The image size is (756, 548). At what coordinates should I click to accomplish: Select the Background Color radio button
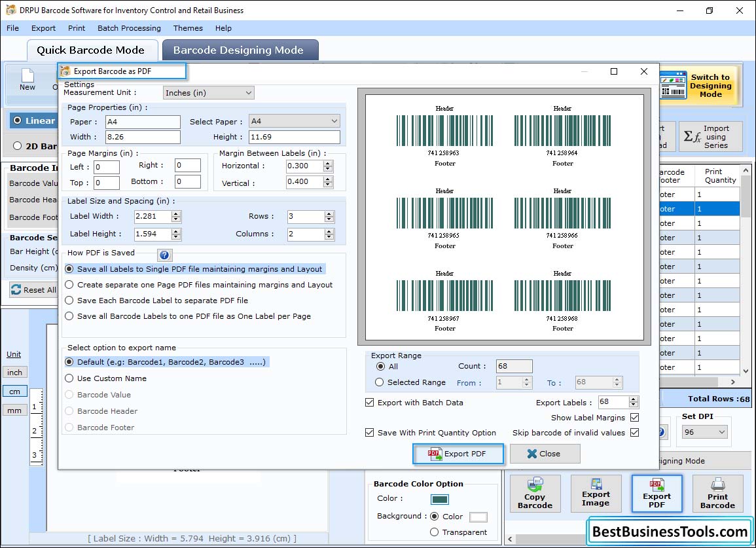(x=434, y=516)
